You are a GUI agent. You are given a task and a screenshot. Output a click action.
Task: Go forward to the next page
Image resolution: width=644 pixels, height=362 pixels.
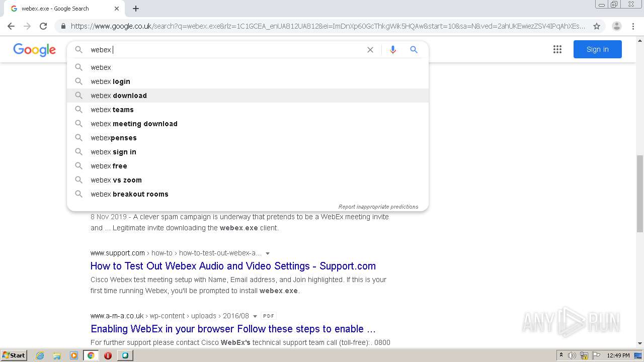pyautogui.click(x=27, y=26)
